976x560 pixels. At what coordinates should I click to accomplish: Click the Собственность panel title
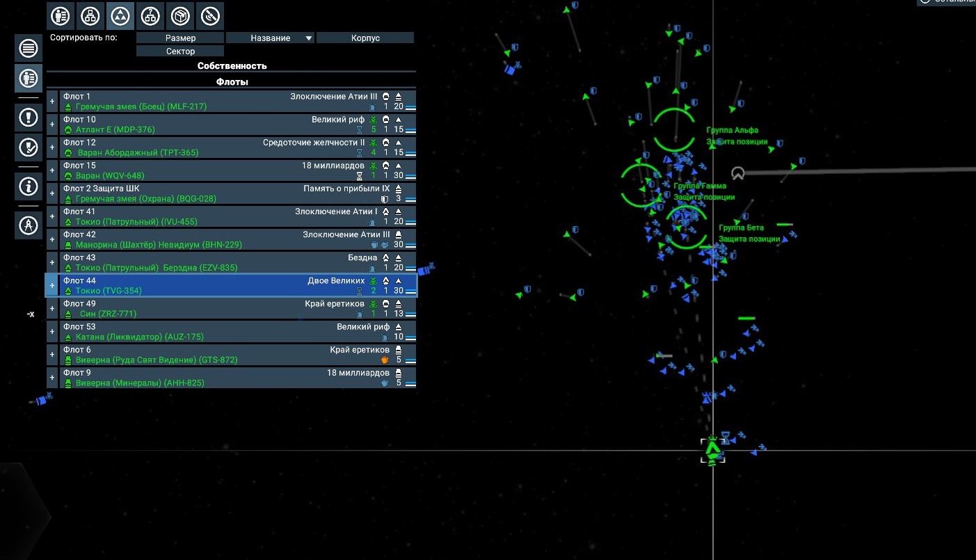click(x=232, y=65)
